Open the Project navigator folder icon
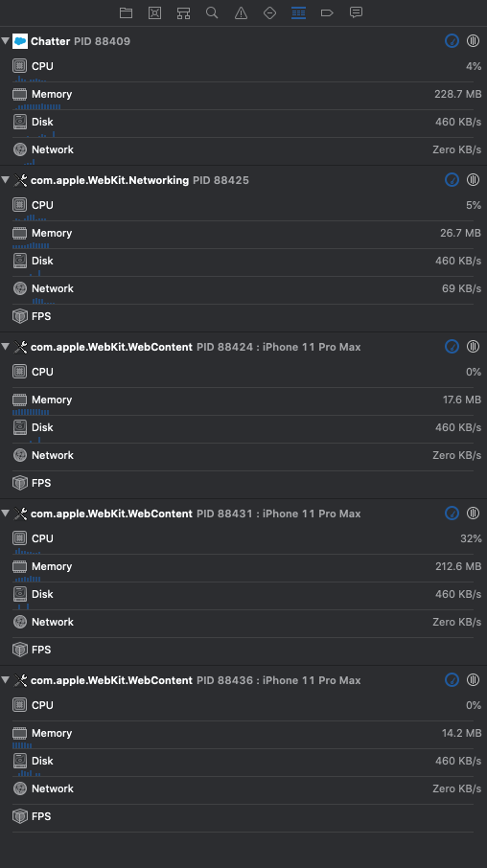Screen dimensions: 487x868 (126, 12)
